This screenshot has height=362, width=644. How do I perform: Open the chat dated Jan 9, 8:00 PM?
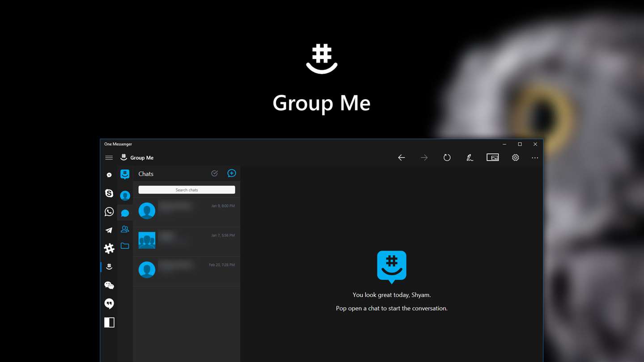[x=186, y=212]
